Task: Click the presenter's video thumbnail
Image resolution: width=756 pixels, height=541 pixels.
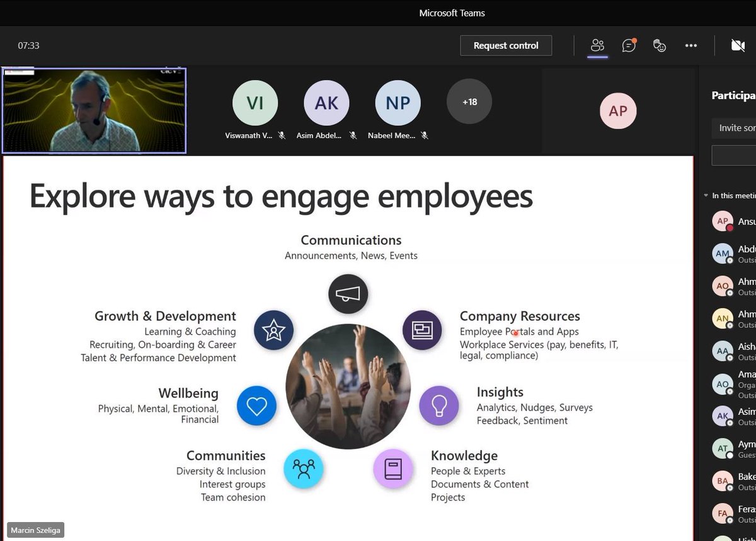Action: [x=94, y=110]
